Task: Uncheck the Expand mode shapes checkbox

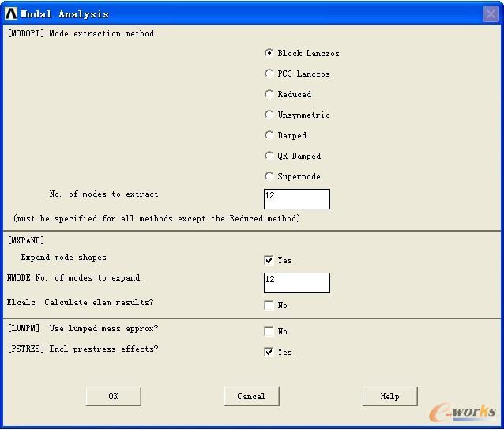Action: pos(269,260)
